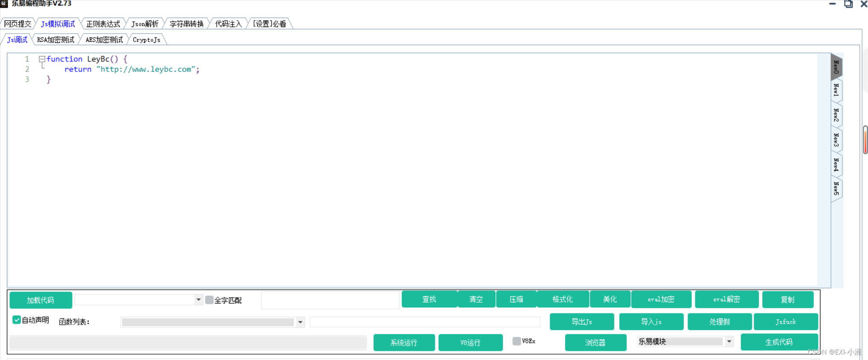Click the 清空 button
The height and width of the screenshot is (360, 868).
tap(476, 299)
